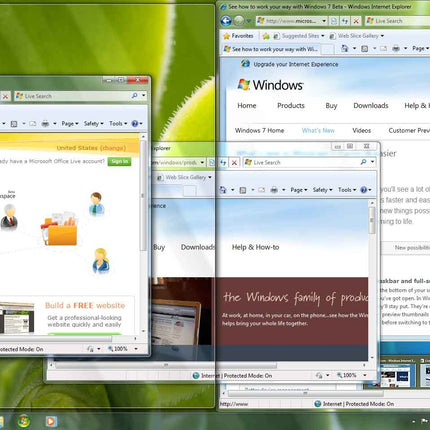This screenshot has height=430, width=430.
Task: Toggle Compatibility View icon in Windows 7 Beta window
Action: click(333, 21)
